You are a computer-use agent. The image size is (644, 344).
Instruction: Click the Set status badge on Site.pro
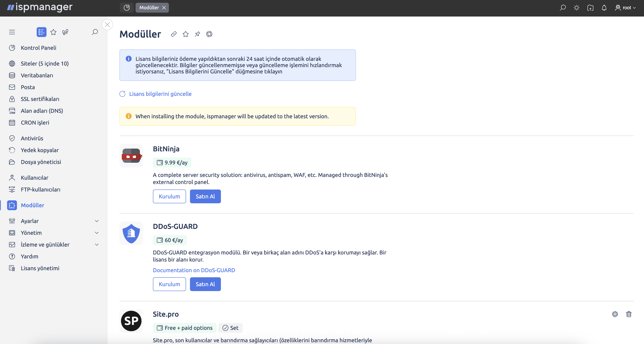tap(231, 328)
